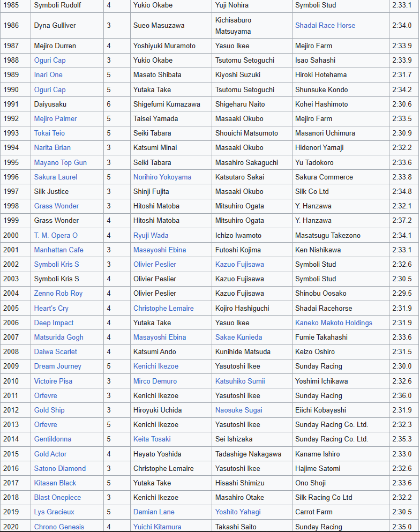This screenshot has height=532, width=420.
Task: Open the Lys Gracieux link
Action: (54, 512)
